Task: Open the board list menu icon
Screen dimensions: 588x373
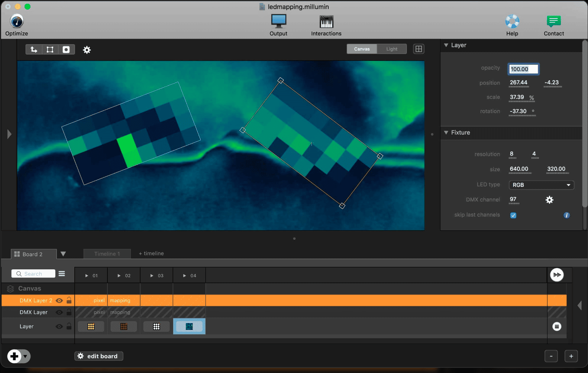Action: tap(62, 273)
